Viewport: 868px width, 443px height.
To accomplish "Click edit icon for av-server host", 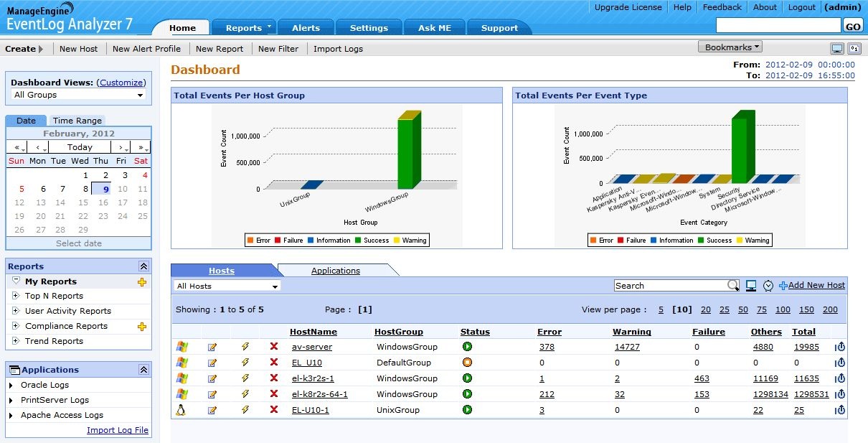I will click(212, 347).
